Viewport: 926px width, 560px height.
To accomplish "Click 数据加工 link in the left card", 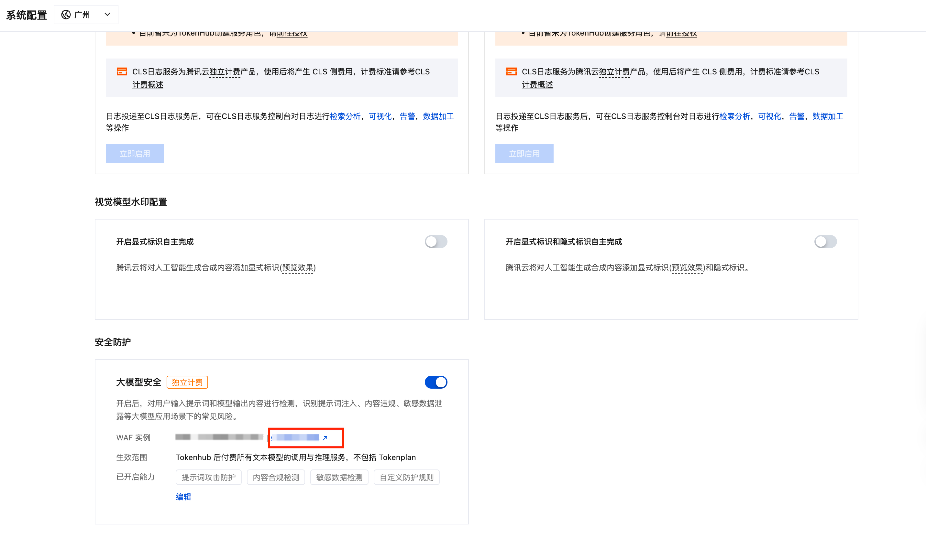I will 438,116.
